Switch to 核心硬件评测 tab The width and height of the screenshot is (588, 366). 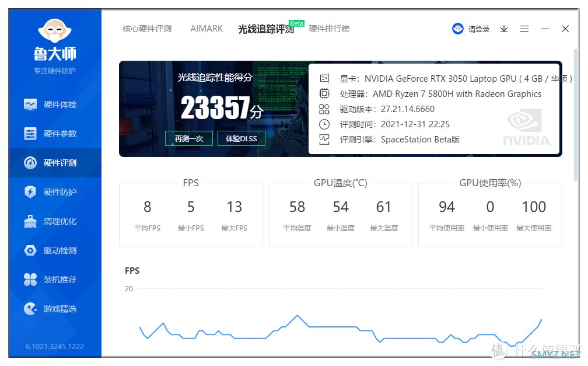pos(147,29)
